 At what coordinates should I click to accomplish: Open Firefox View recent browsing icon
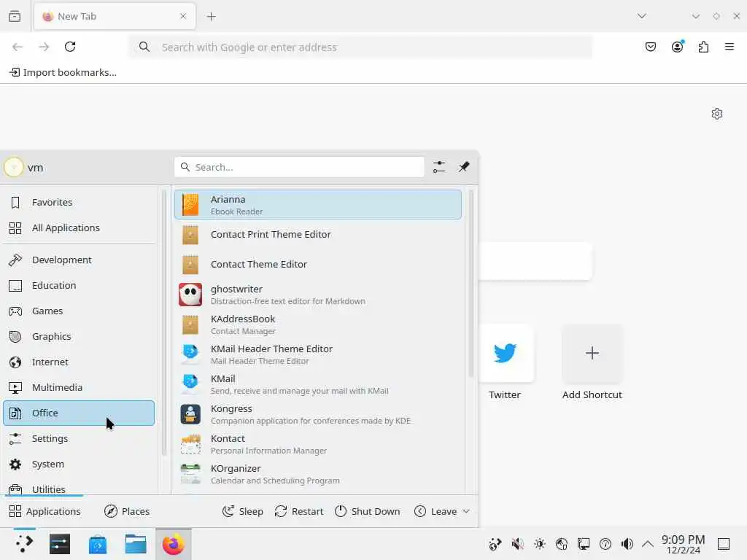coord(15,16)
